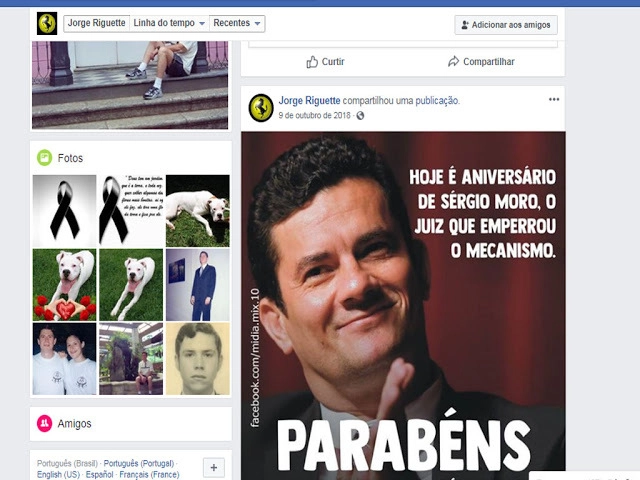The image size is (640, 480).
Task: Open the black ribbon photo thumbnail
Action: pyautogui.click(x=64, y=210)
